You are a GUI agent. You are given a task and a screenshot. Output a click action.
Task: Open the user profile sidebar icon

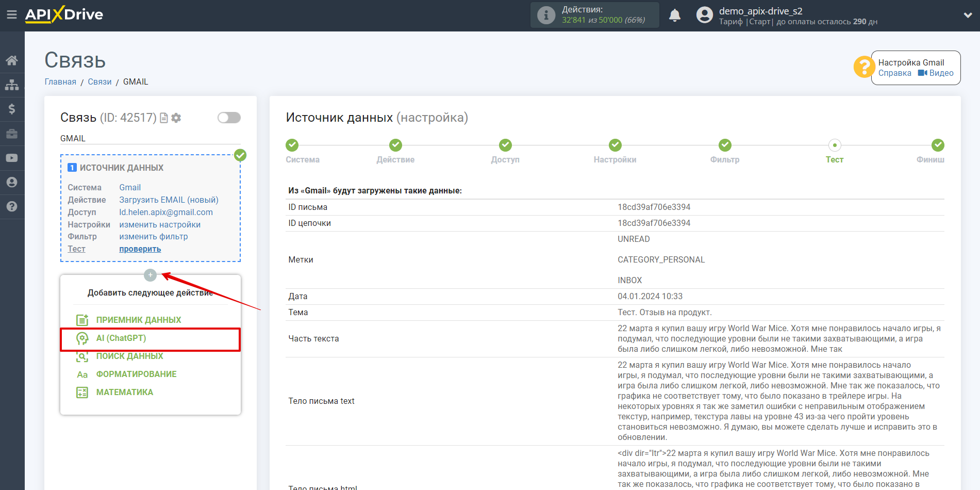[12, 182]
